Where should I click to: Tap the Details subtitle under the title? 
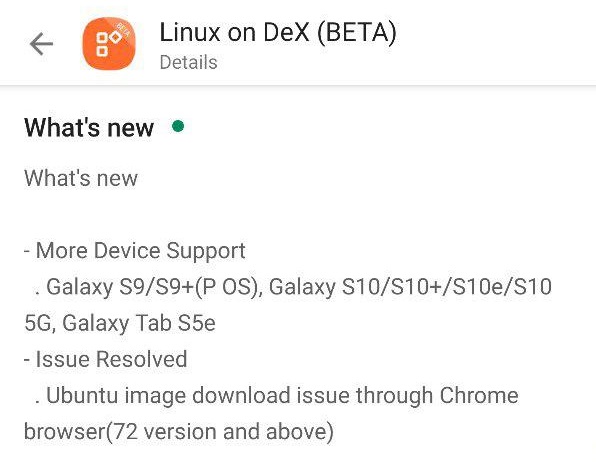point(188,62)
